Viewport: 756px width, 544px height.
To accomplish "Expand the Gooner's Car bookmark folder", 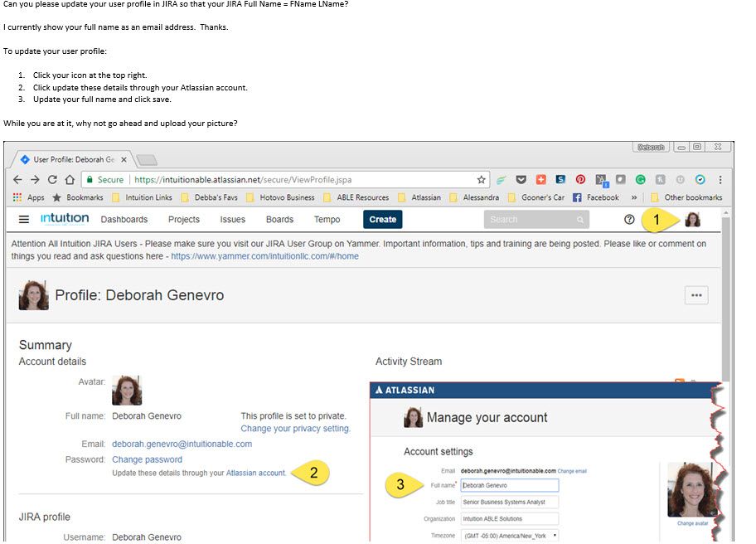I will (x=536, y=197).
